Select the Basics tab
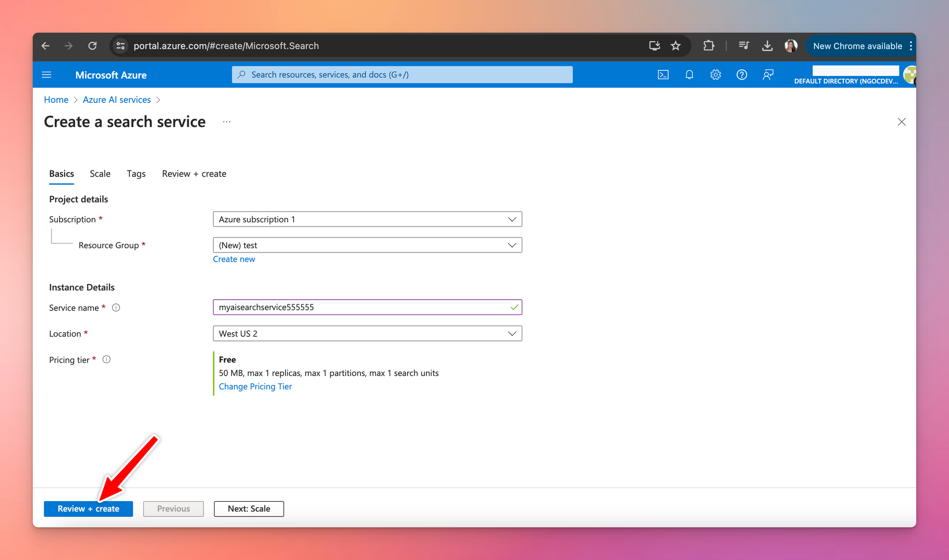Image resolution: width=949 pixels, height=560 pixels. [62, 174]
